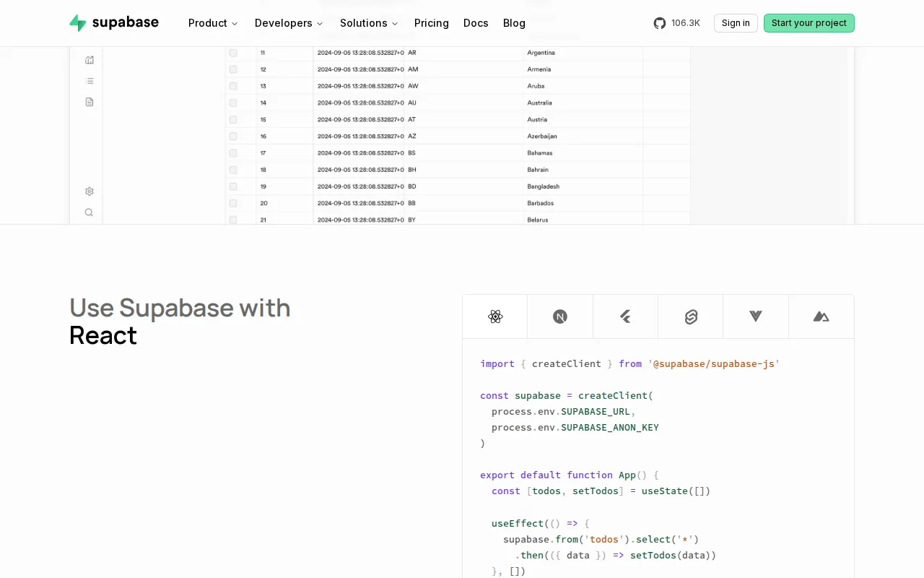This screenshot has width=924, height=578.
Task: Check the row 13 Aruba checkbox
Action: [x=233, y=86]
